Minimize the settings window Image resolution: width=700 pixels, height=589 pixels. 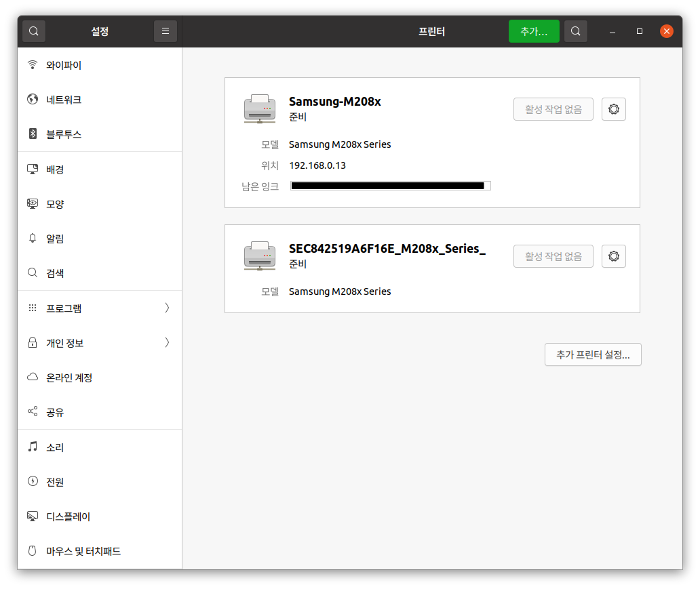[x=612, y=31]
